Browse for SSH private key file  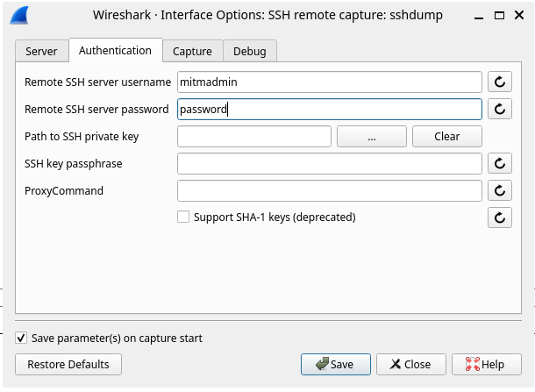372,136
